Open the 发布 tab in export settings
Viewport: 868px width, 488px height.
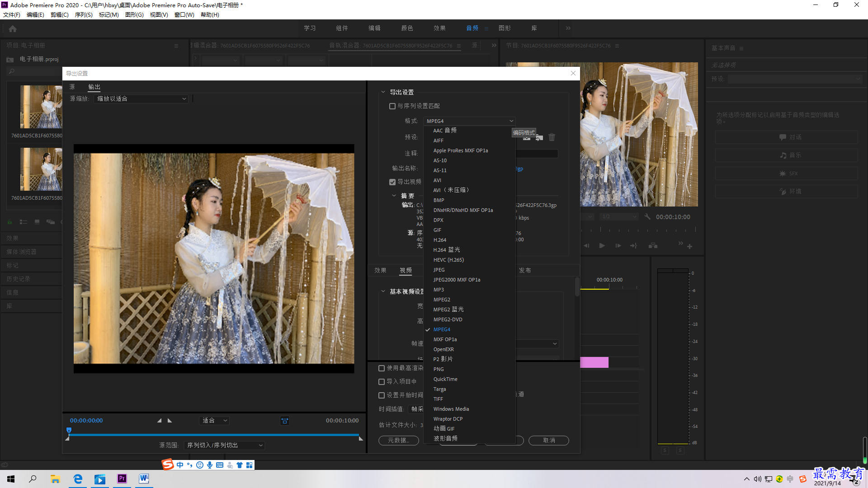[x=525, y=270]
